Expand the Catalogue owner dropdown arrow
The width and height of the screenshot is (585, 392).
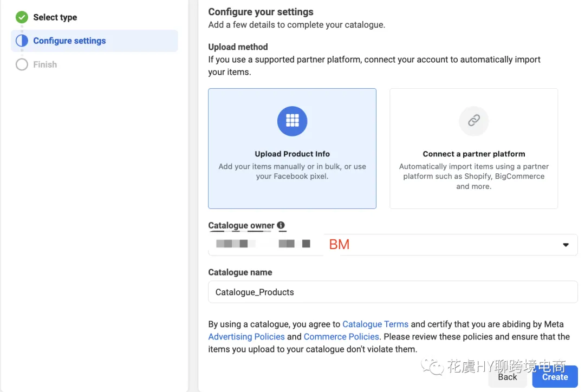pos(565,245)
